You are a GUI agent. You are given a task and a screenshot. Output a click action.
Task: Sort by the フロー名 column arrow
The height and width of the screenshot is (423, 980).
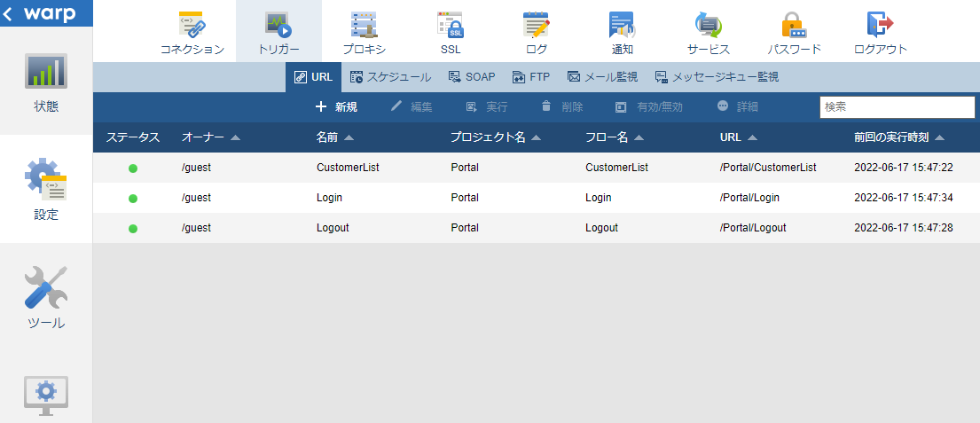click(x=639, y=137)
